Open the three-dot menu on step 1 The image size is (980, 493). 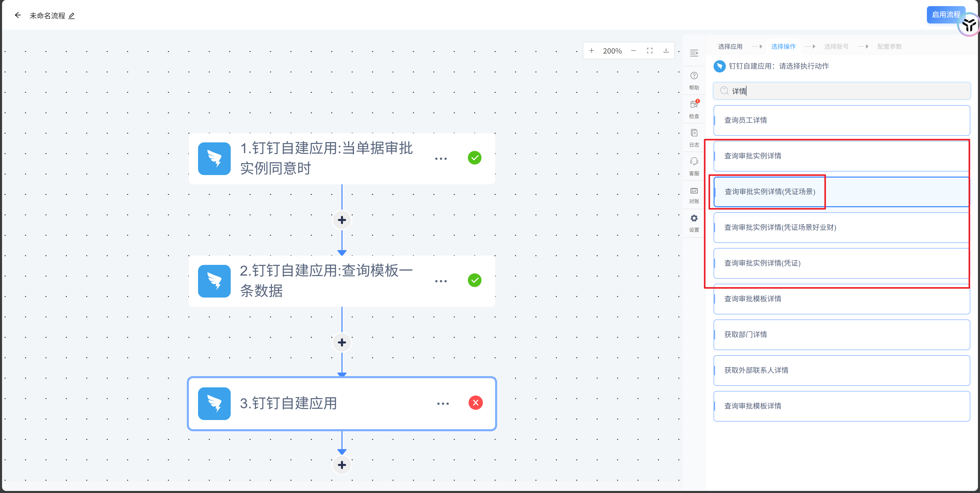point(441,159)
